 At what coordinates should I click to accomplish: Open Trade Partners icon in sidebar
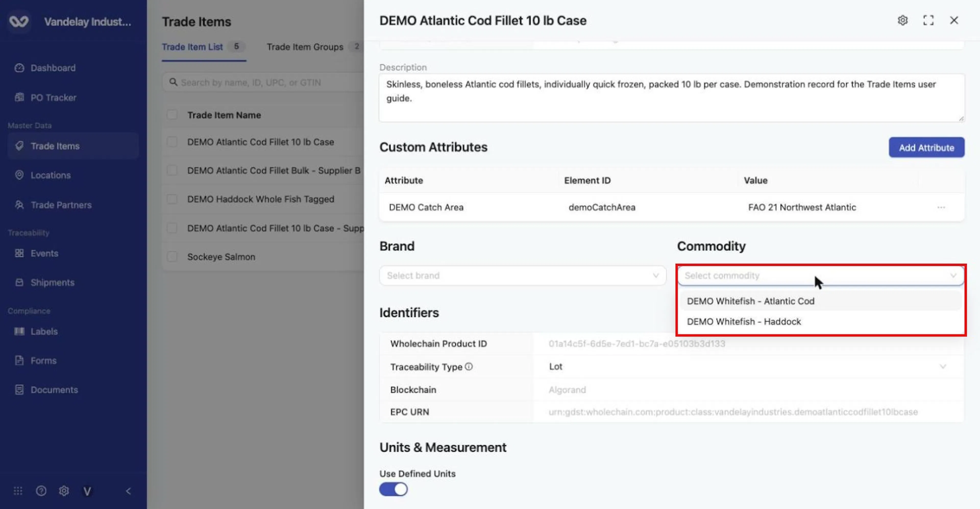[19, 205]
